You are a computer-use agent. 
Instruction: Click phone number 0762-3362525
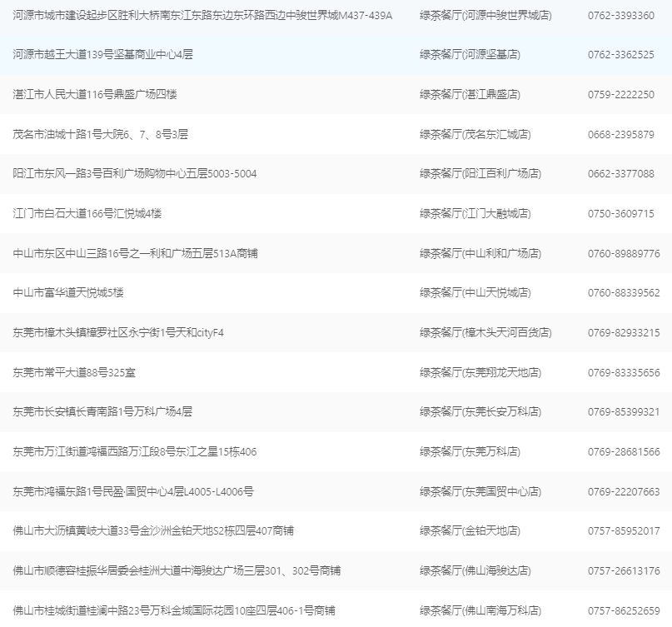click(x=621, y=54)
